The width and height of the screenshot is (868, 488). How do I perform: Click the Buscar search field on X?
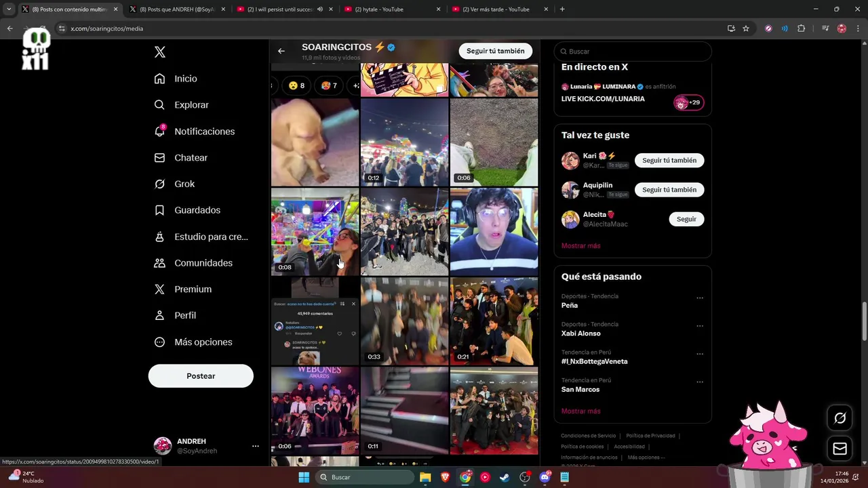(x=633, y=52)
